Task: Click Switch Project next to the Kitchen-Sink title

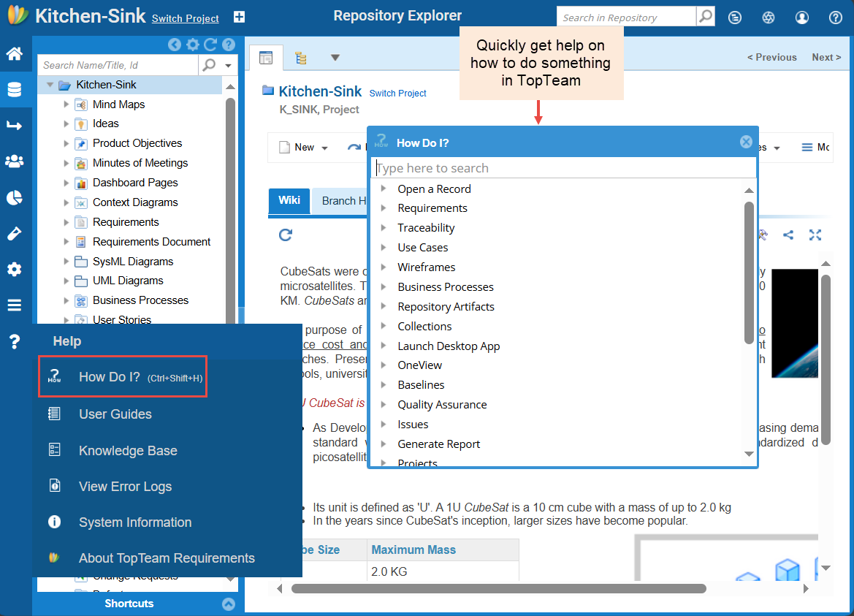Action: [397, 94]
